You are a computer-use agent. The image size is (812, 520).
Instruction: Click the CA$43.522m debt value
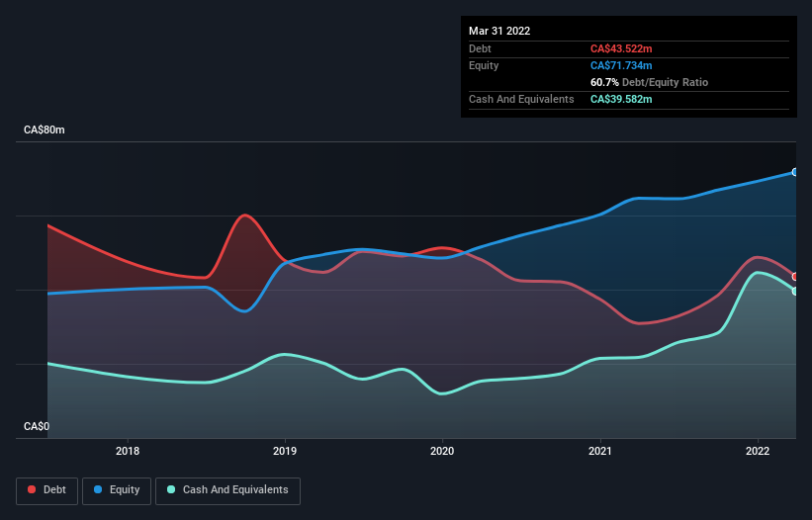tap(621, 48)
